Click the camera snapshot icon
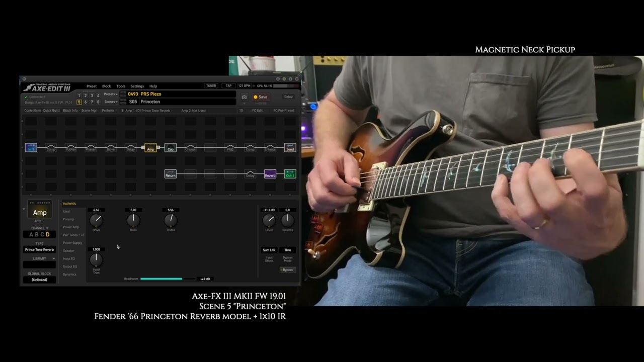 pos(244,97)
